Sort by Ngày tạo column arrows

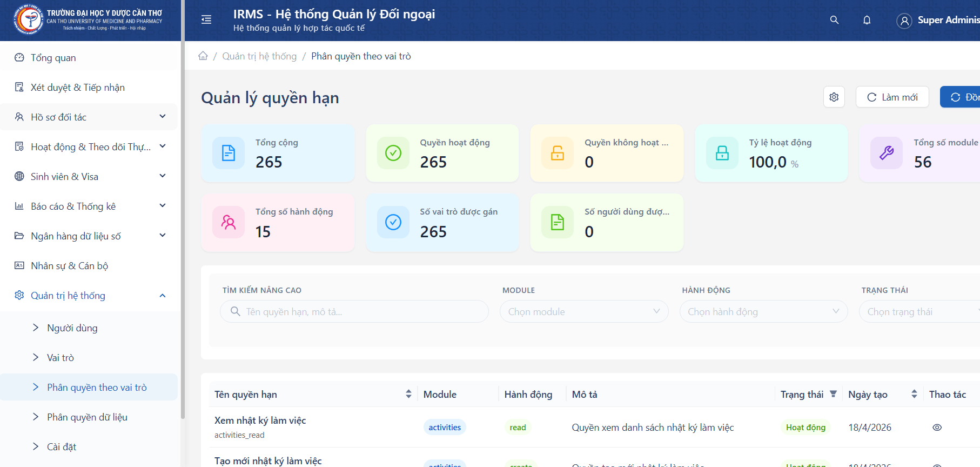click(914, 394)
